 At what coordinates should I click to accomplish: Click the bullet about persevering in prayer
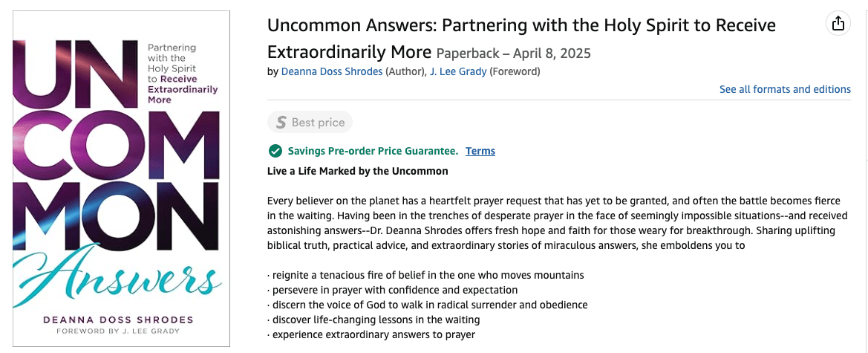pyautogui.click(x=393, y=290)
